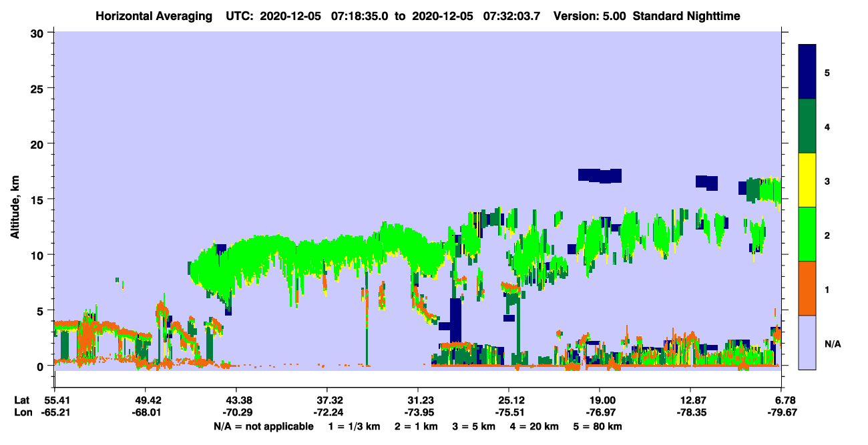
Task: Click longitude value -70.29
Action: (236, 413)
